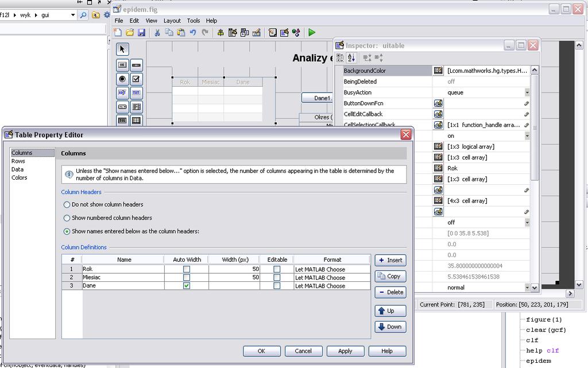Click the Delete column button
Image resolution: width=588 pixels, height=368 pixels.
click(390, 292)
